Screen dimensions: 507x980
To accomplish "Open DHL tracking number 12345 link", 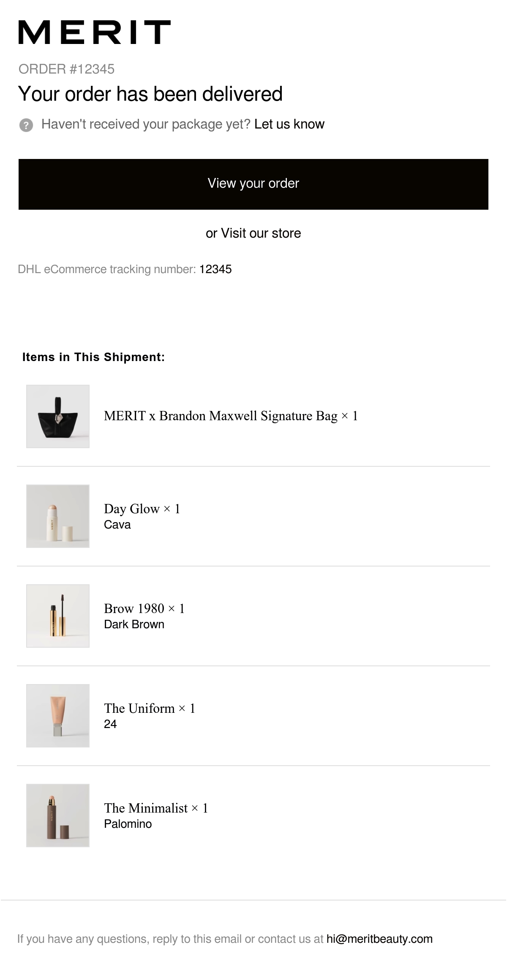I will click(x=215, y=269).
